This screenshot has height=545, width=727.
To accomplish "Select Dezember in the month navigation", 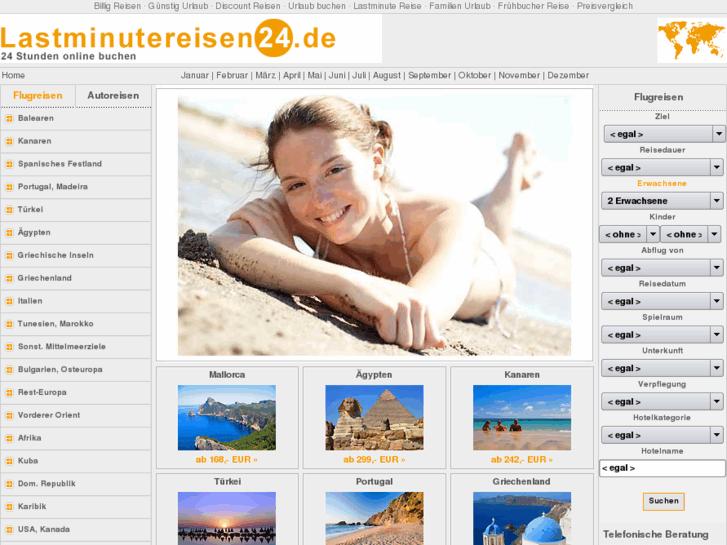I will pos(568,75).
